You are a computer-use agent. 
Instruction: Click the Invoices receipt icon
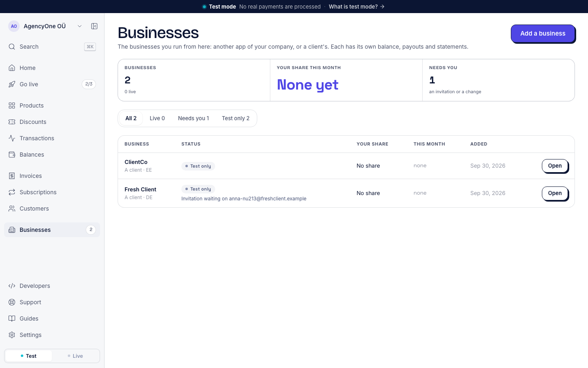point(12,176)
